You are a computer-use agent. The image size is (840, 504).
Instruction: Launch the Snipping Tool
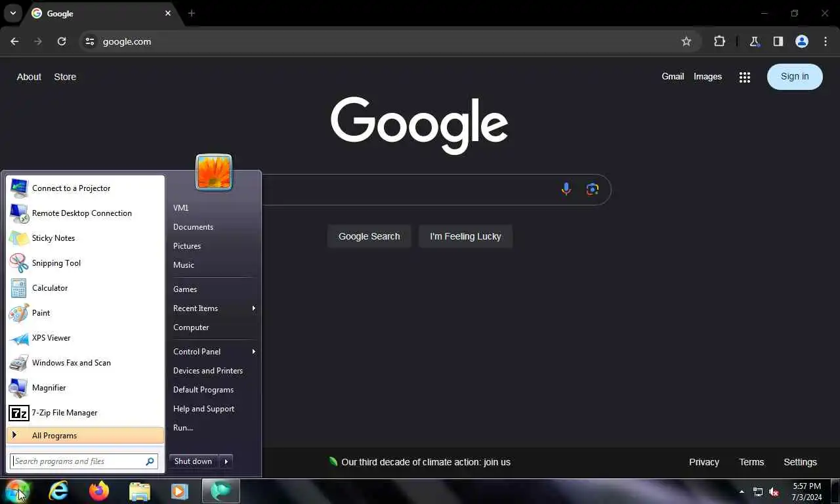point(85,263)
